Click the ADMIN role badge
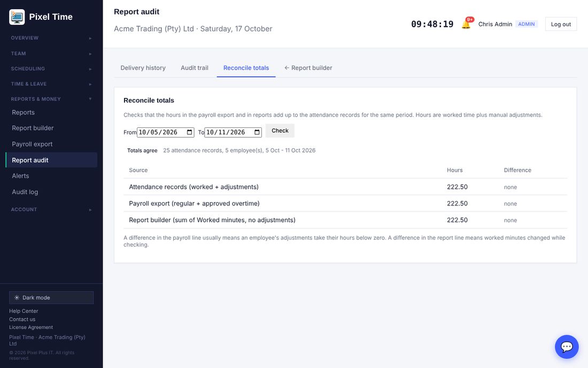Image resolution: width=588 pixels, height=368 pixels. (527, 24)
